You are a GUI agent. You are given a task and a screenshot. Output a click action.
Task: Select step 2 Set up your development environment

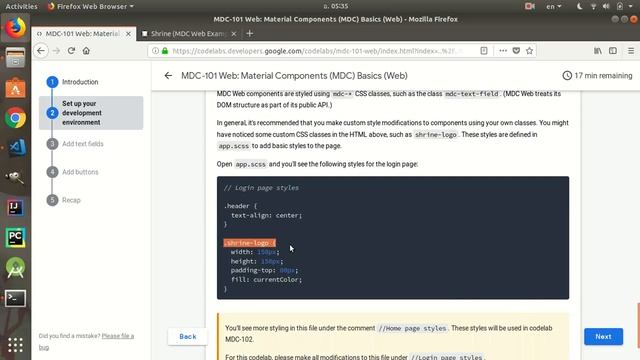[91, 113]
